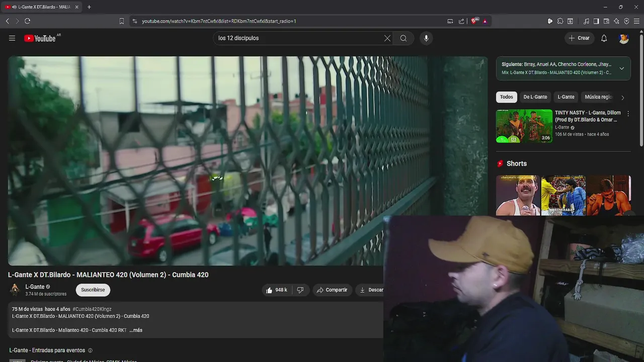Screen dimensions: 644x362
Task: Bookmark this page icon
Action: click(122, 21)
